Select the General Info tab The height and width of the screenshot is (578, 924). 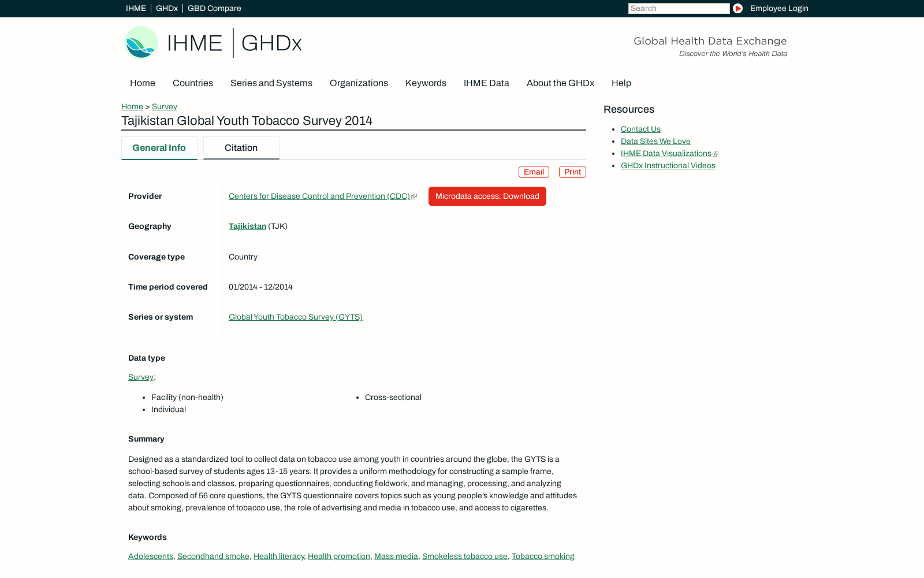click(159, 148)
